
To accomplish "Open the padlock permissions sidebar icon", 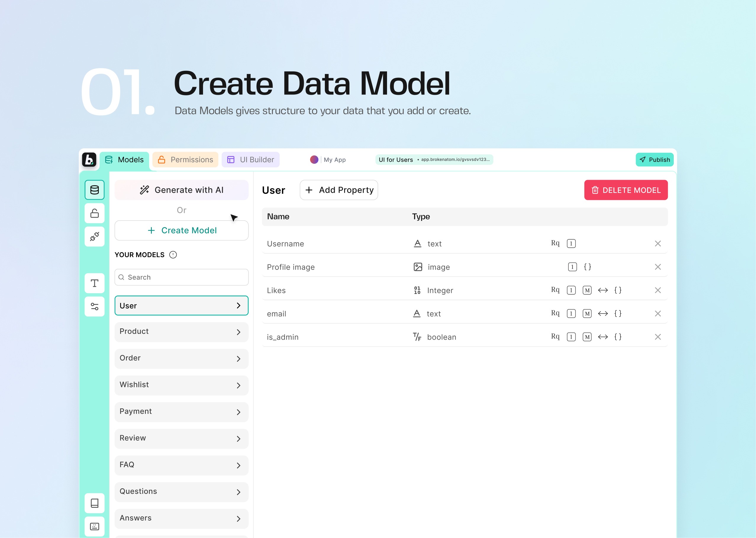I will coord(94,213).
